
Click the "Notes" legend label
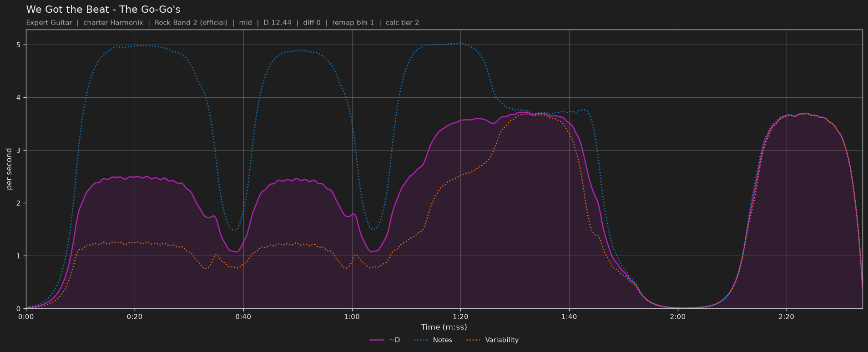pos(443,340)
